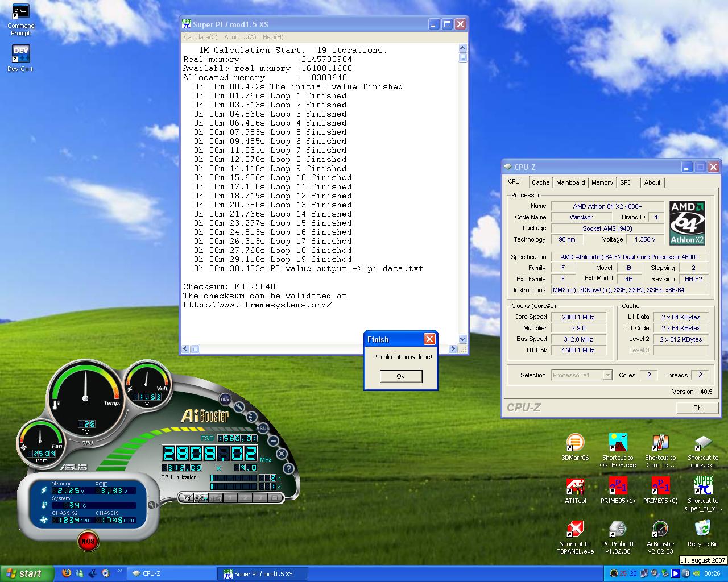Image resolution: width=728 pixels, height=582 pixels.
Task: Click Super PI vertical scrollbar up arrow
Action: pos(462,49)
